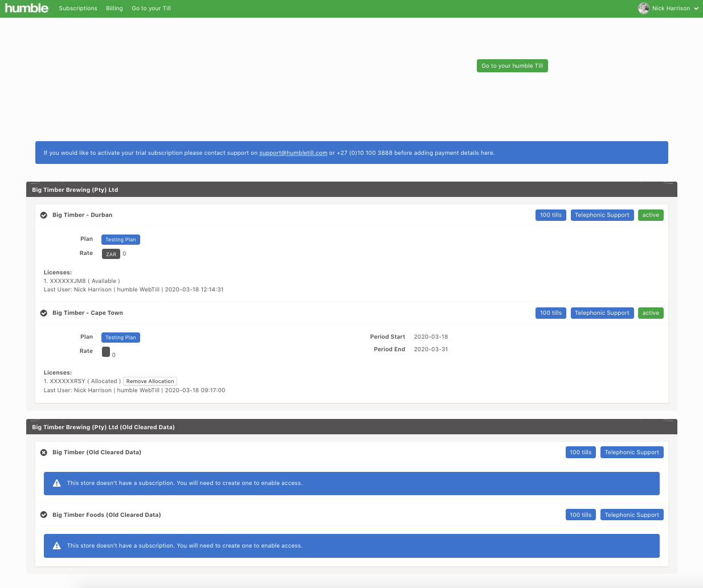Click Telephonic Support badge for Durban store
703x588 pixels.
[602, 215]
